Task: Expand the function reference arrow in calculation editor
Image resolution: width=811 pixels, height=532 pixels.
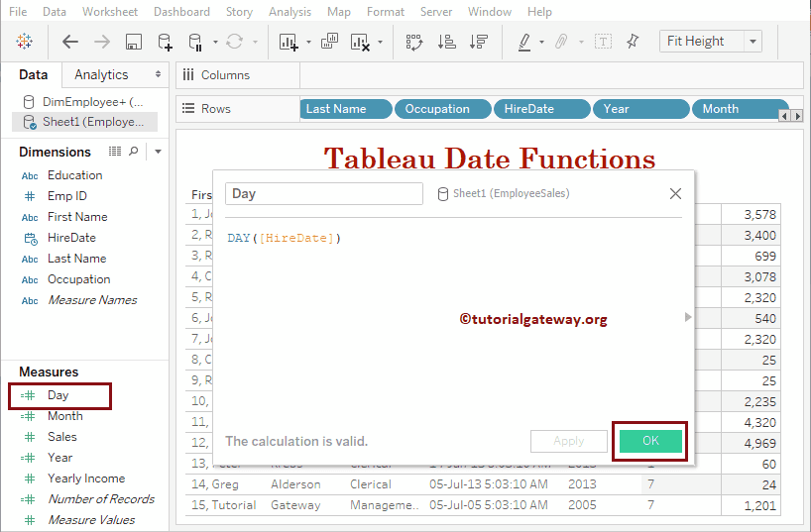Action: click(687, 317)
